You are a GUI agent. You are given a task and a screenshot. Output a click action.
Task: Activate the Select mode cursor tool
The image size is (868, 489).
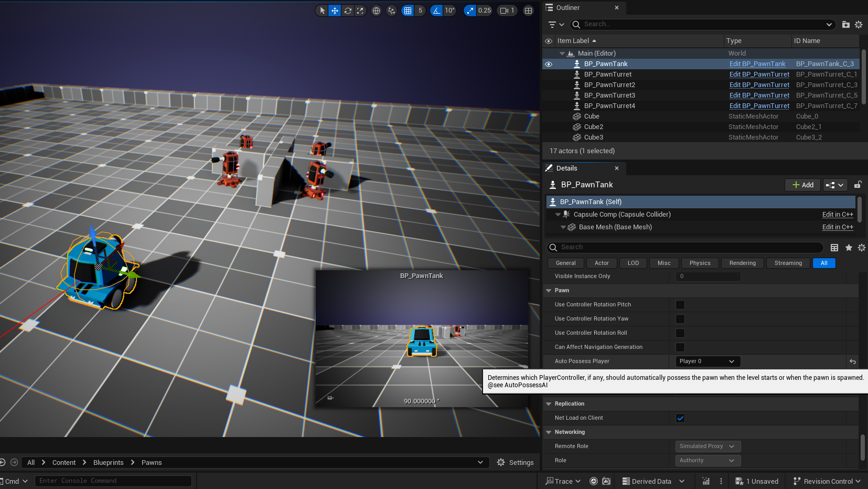point(322,10)
